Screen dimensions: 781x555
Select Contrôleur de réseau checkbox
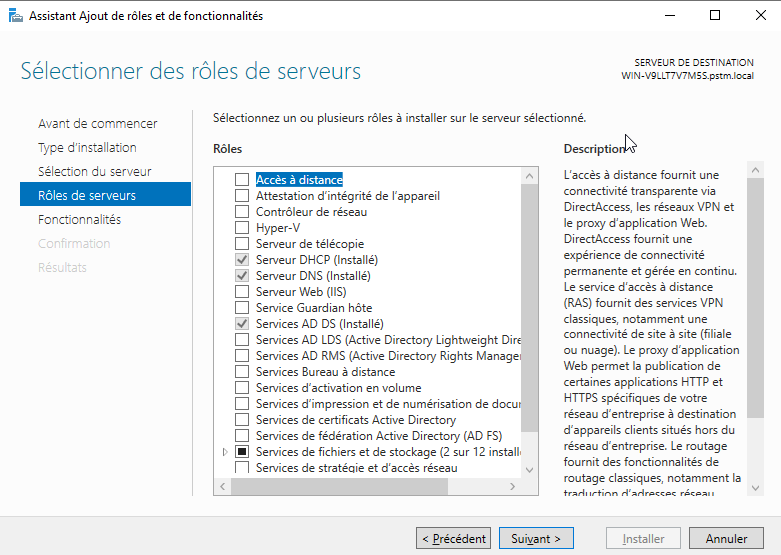coord(241,212)
